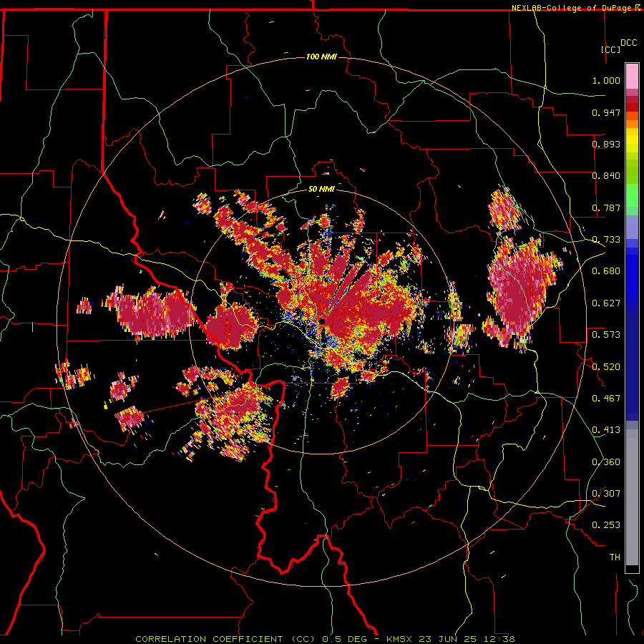This screenshot has height=644, width=644.
Task: Select the 0.787 legend value
Action: click(606, 208)
